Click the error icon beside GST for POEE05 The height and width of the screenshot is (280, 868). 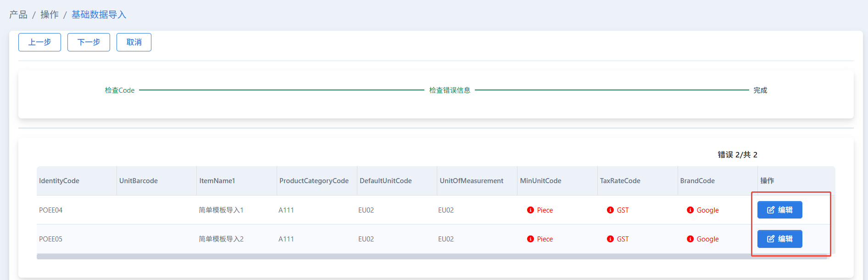(610, 239)
